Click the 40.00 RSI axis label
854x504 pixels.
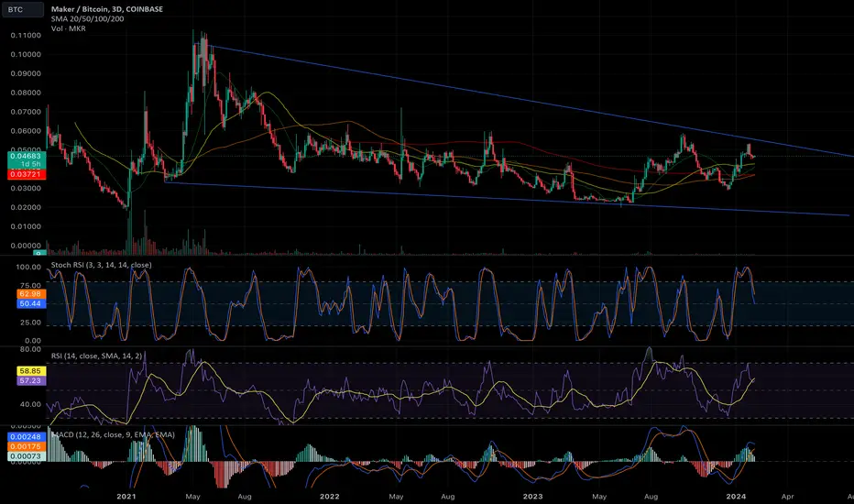30,404
